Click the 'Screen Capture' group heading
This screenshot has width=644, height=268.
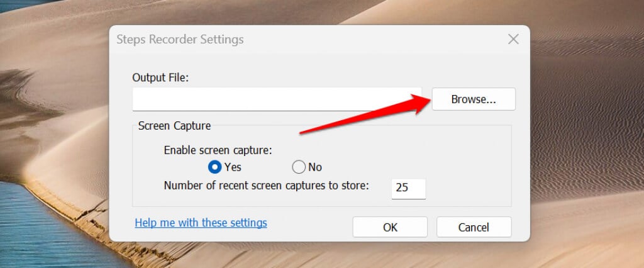[174, 126]
